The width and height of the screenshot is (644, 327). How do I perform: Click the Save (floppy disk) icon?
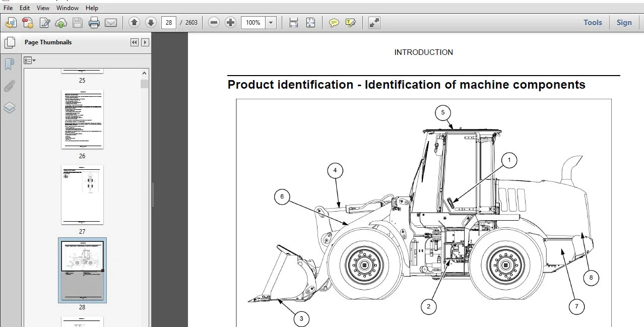tap(78, 23)
